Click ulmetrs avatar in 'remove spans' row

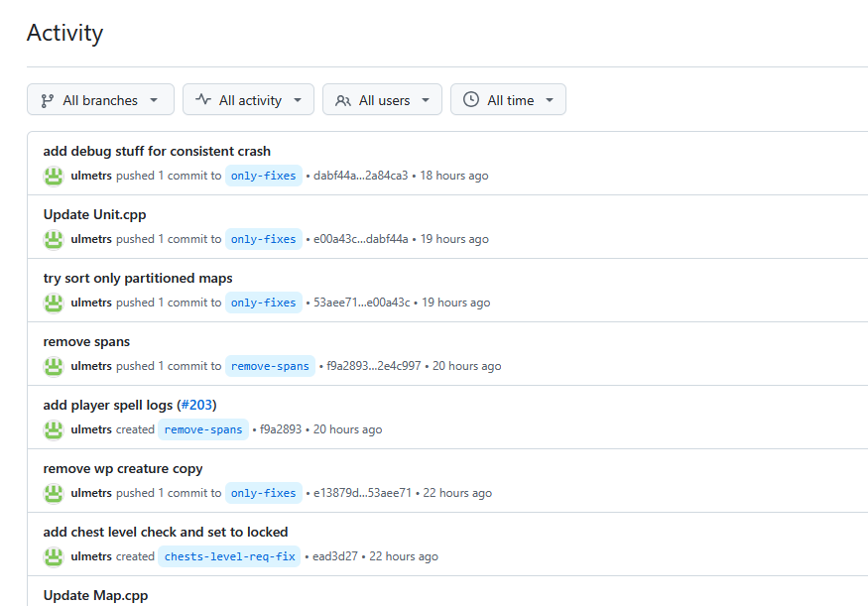(54, 366)
